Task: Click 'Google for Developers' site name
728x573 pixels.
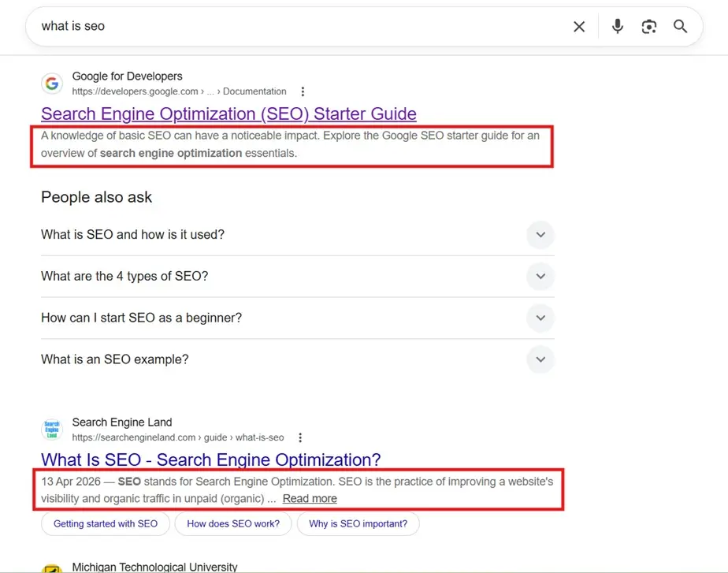Action: [x=127, y=76]
